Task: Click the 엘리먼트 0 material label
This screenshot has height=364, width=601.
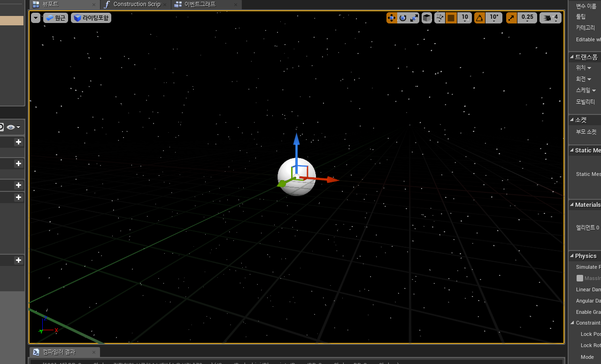Action: click(x=587, y=227)
